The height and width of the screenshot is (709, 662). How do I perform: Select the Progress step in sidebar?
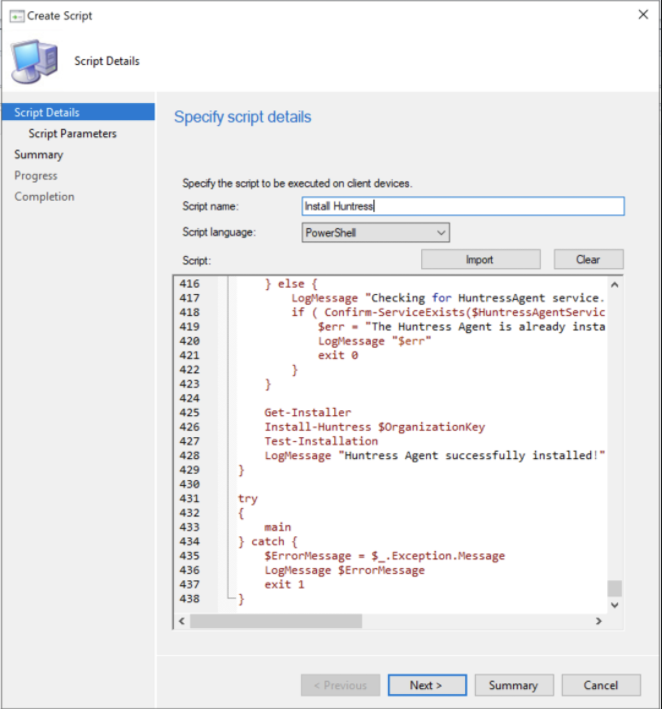click(x=36, y=175)
